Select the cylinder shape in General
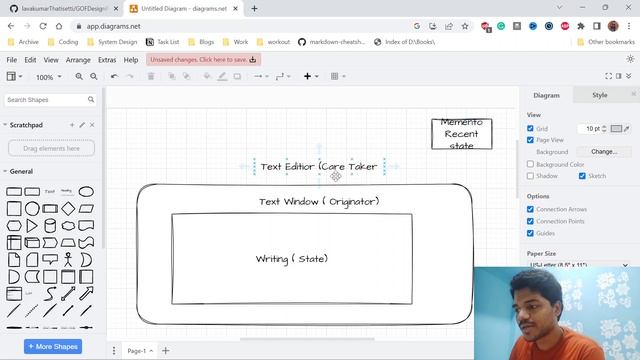The height and width of the screenshot is (360, 640). tap(50, 226)
